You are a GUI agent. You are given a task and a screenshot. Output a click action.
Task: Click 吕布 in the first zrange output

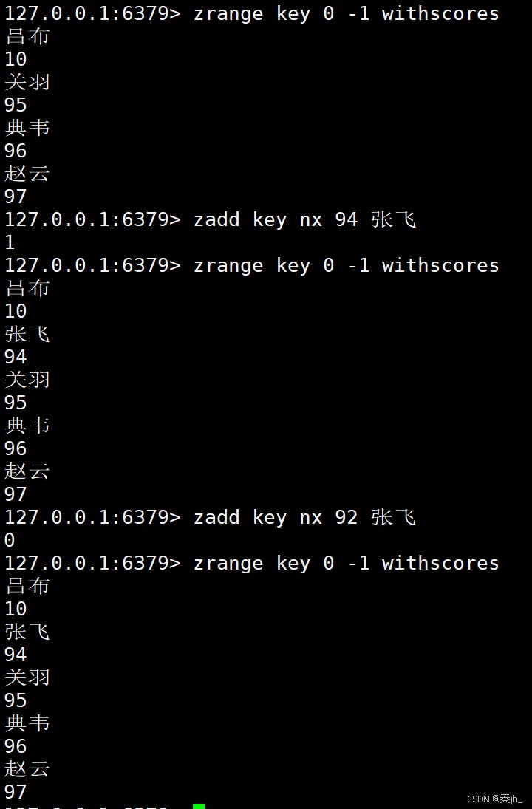coord(27,36)
